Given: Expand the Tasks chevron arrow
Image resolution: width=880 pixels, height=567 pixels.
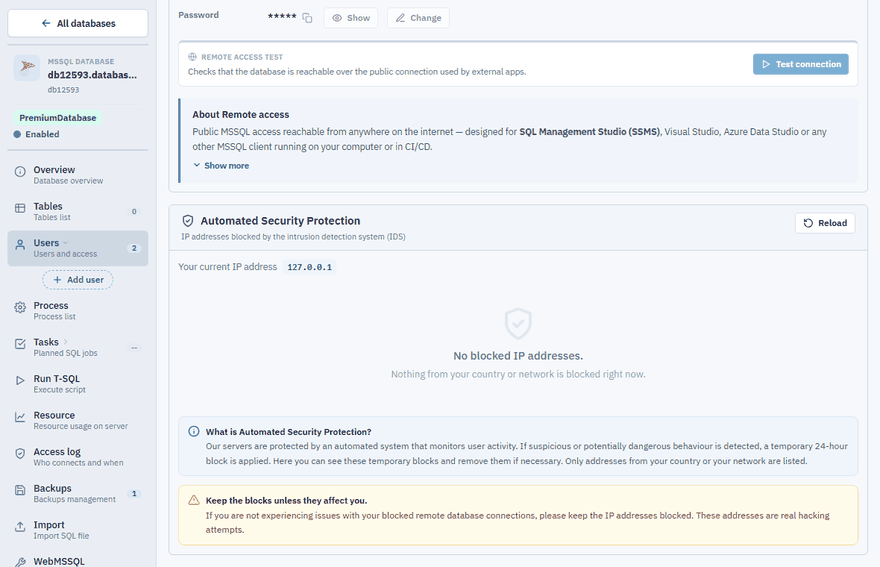Looking at the screenshot, I should (x=65, y=341).
